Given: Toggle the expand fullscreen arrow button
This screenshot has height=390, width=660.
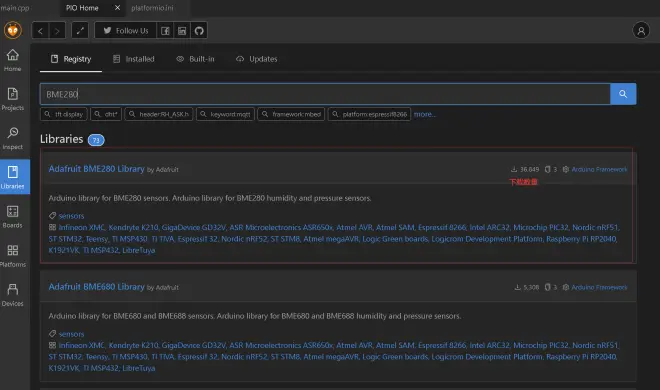Looking at the screenshot, I should (x=80, y=30).
